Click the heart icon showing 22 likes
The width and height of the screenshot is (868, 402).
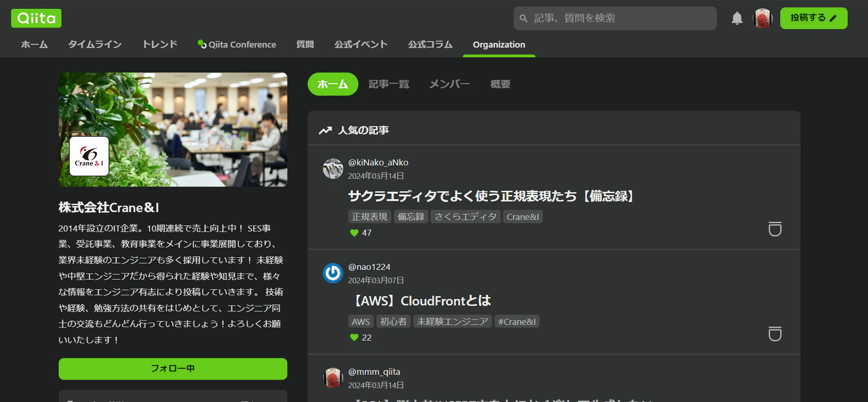(354, 338)
